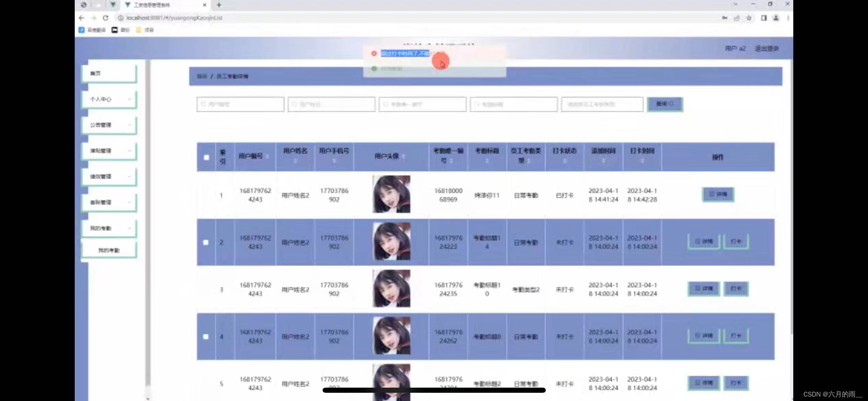Toggle the browser side panel icon

tap(763, 18)
